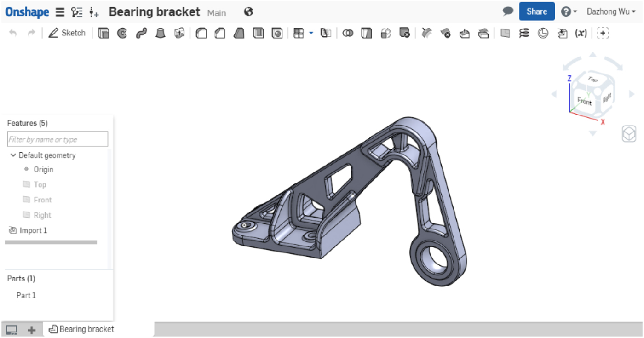
Task: Click the Filter by name or type field
Action: point(57,139)
